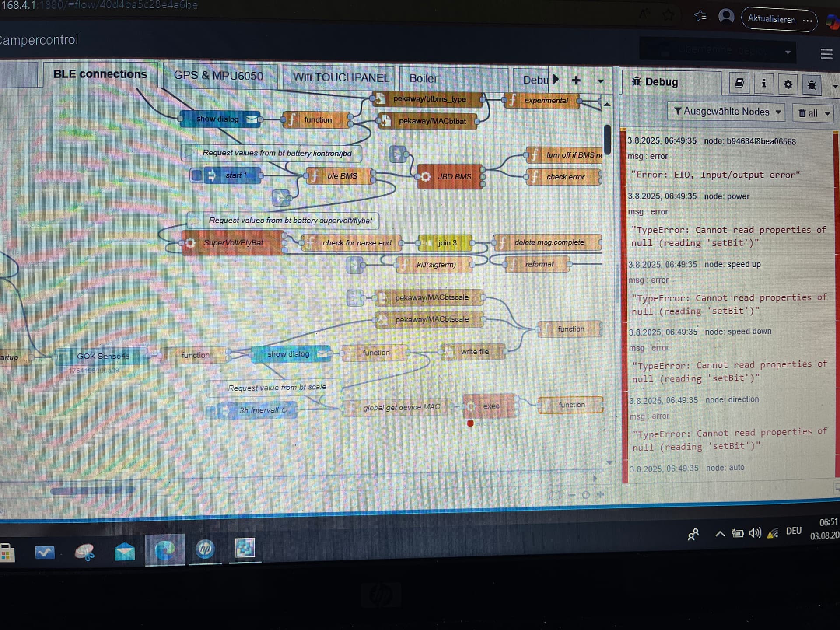The image size is (840, 630).
Task: Select the debug bug icon in sidebar
Action: coord(812,84)
